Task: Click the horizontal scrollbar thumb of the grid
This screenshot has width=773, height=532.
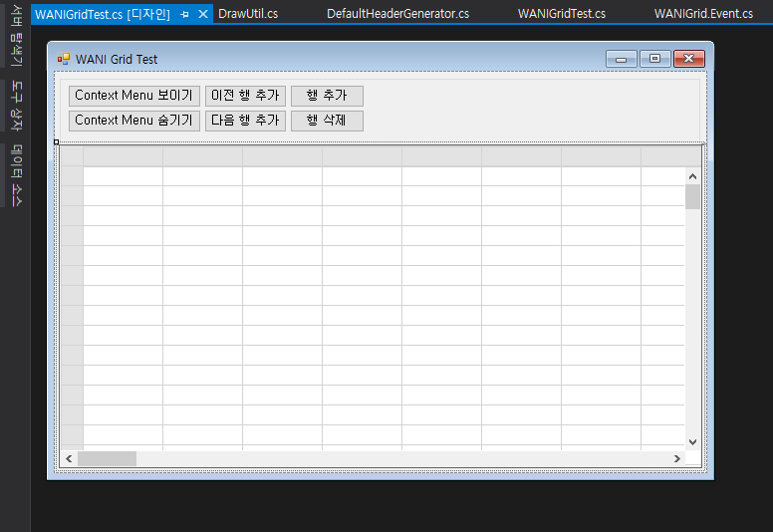Action: pos(107,459)
